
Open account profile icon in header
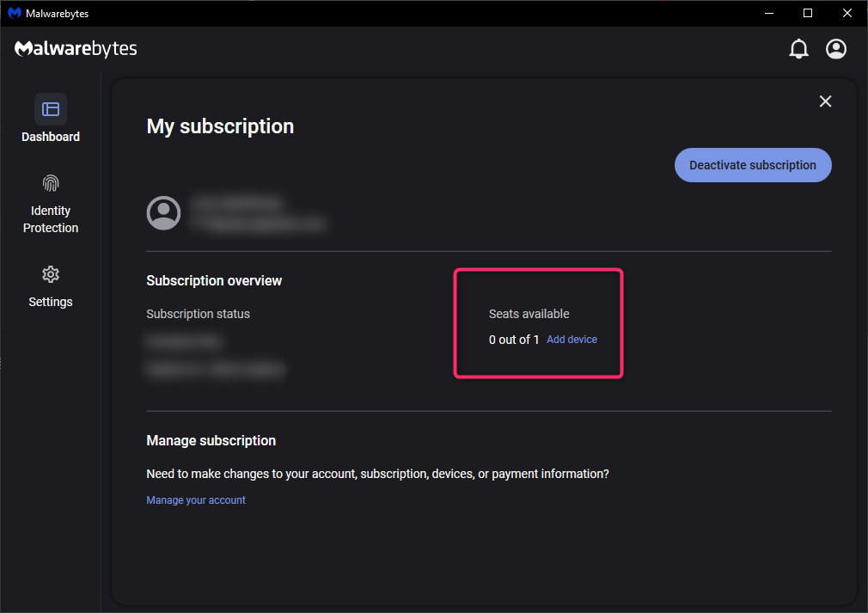836,49
